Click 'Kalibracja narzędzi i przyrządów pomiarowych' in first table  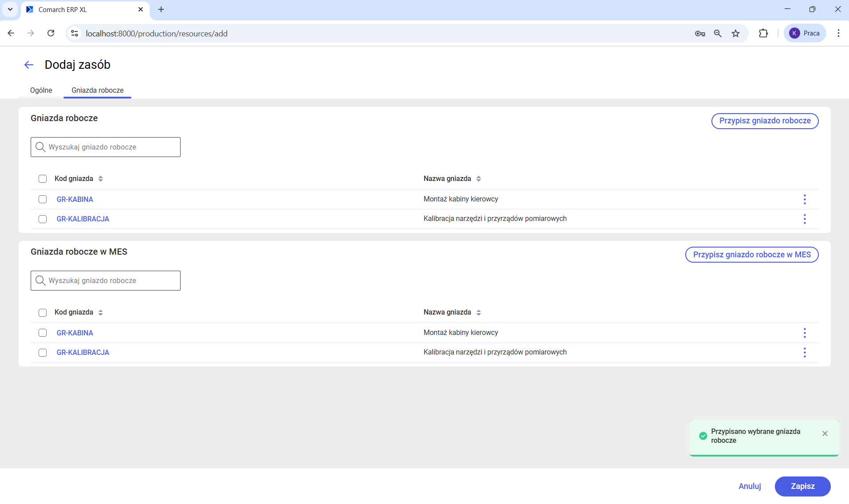(x=495, y=218)
